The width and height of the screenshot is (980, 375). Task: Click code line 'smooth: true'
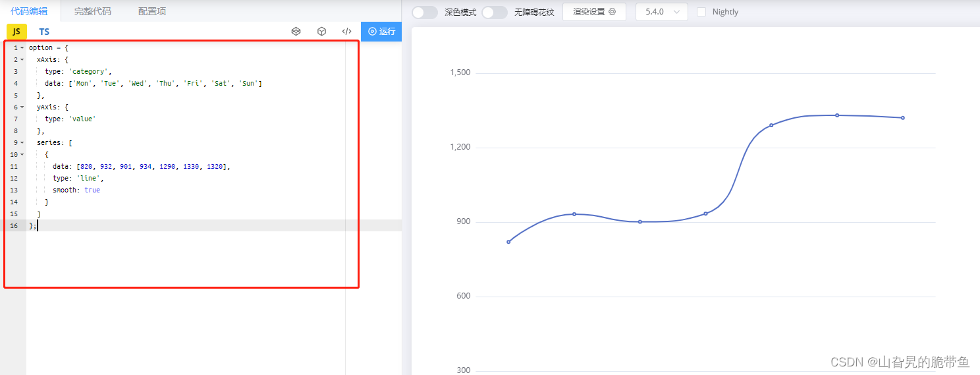76,190
